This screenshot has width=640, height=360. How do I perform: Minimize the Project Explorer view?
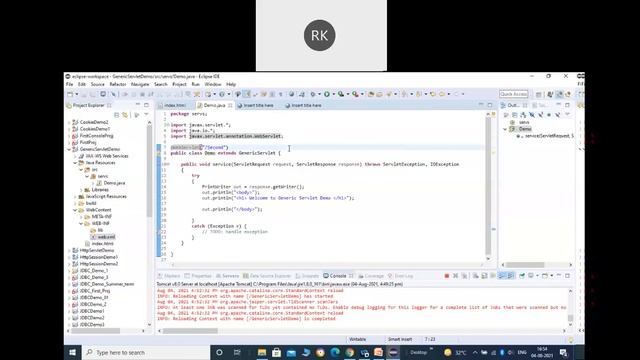138,105
